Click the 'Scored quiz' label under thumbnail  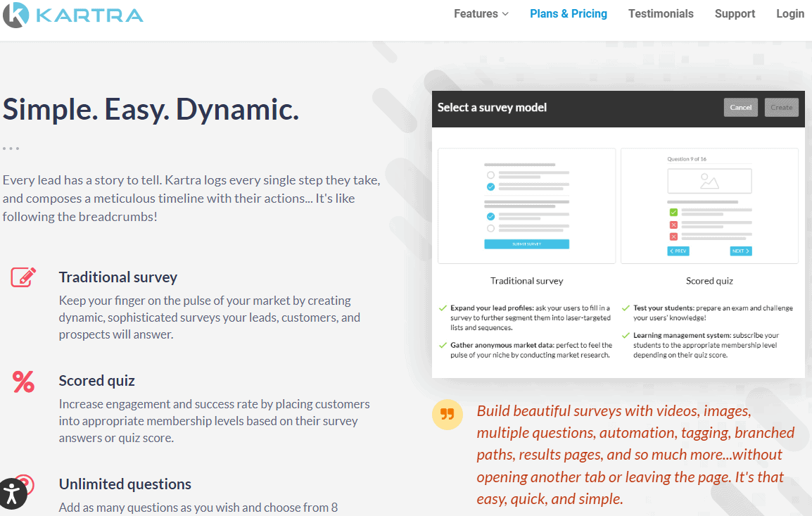click(x=709, y=281)
